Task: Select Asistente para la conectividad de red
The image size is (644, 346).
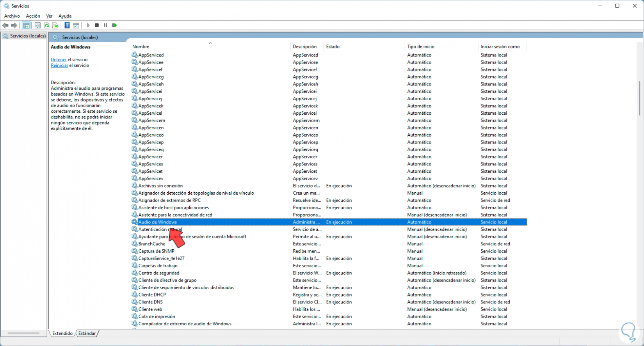Action: pos(175,215)
